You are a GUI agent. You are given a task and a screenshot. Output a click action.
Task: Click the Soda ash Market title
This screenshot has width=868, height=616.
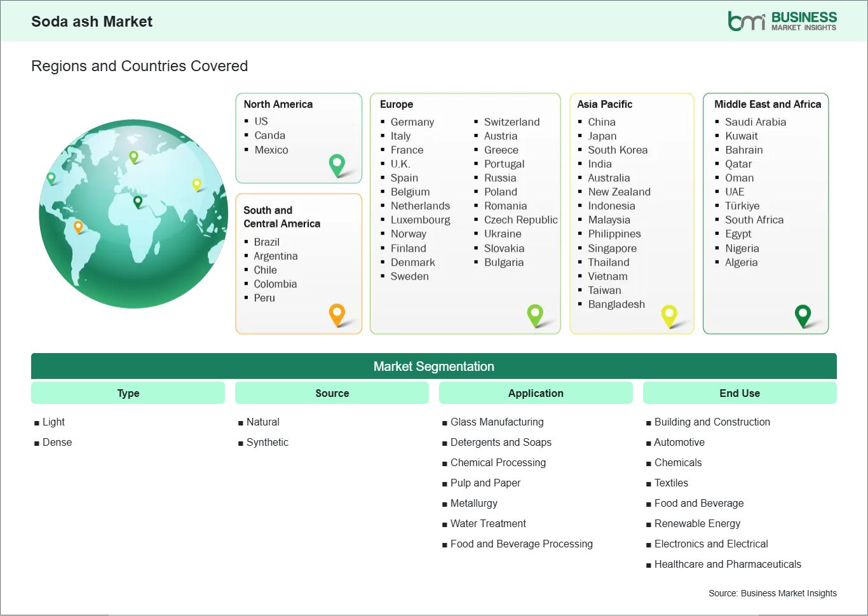pyautogui.click(x=92, y=22)
